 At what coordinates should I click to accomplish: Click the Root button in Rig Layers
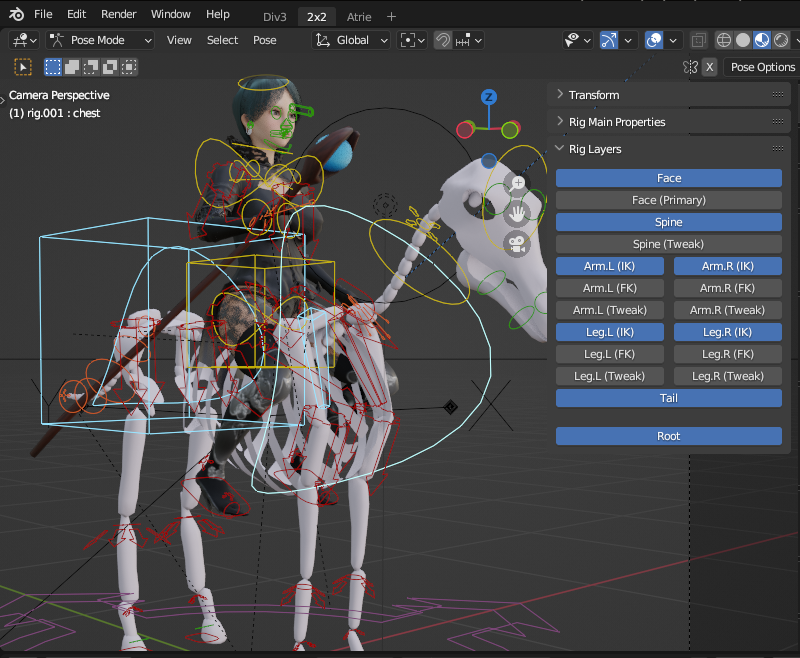coord(668,436)
